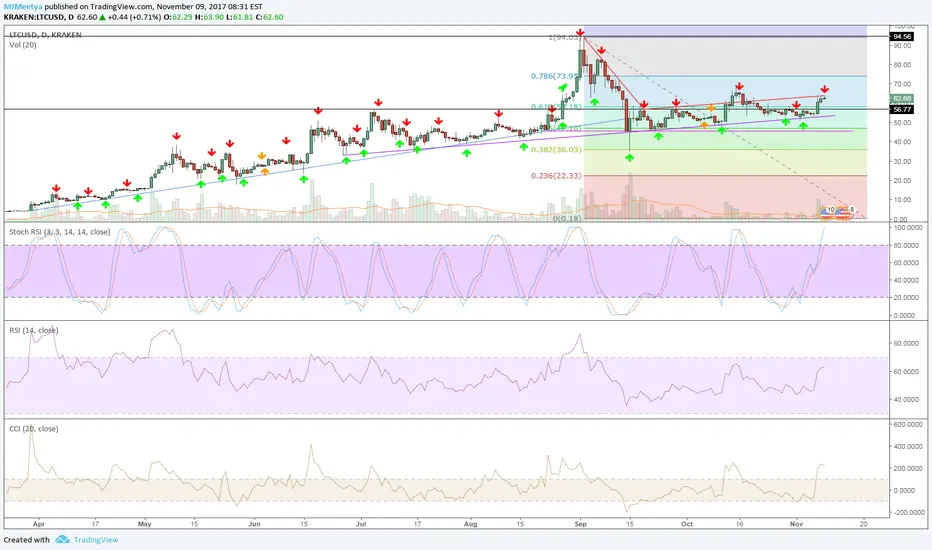Select the KRAKEN:LTCUSD, D symbol header

click(39, 17)
